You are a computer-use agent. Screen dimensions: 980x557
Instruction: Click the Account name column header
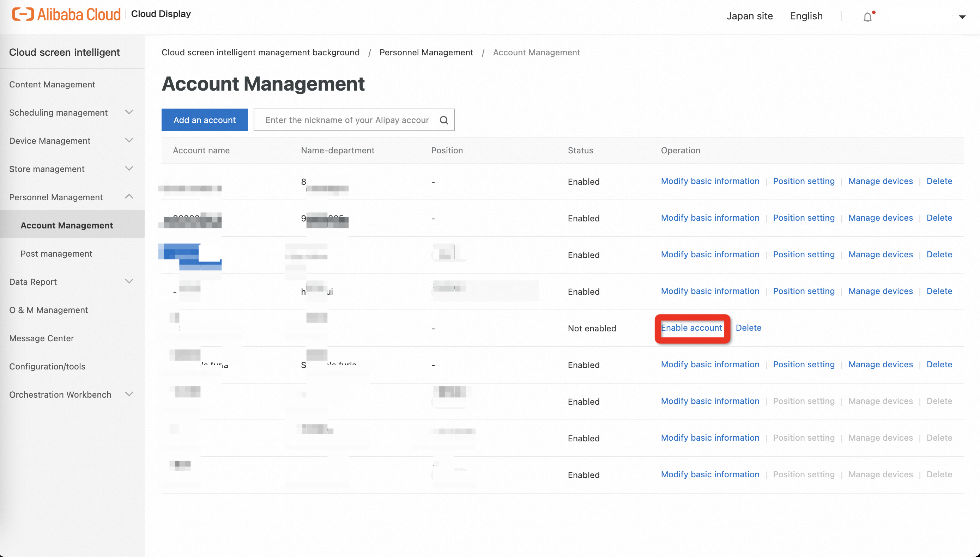point(201,150)
